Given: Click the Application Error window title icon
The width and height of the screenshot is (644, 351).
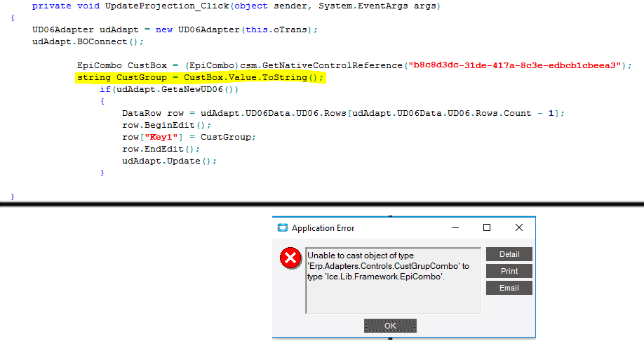Looking at the screenshot, I should pos(283,227).
